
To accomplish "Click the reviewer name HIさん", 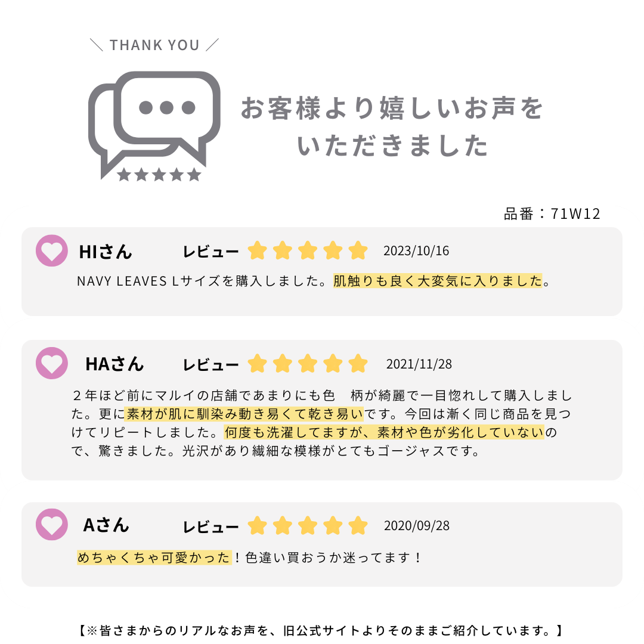I will (106, 252).
